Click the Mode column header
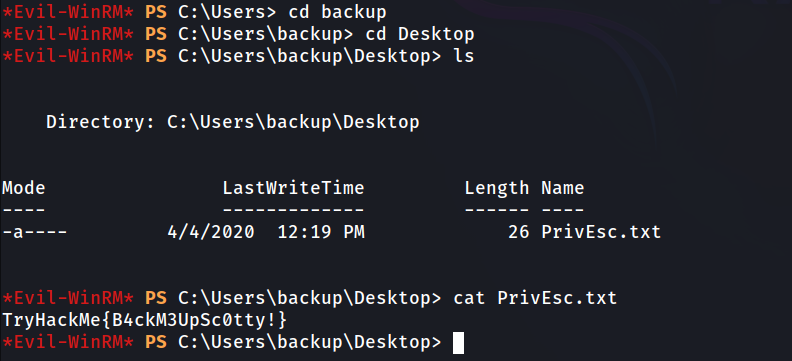 24,188
